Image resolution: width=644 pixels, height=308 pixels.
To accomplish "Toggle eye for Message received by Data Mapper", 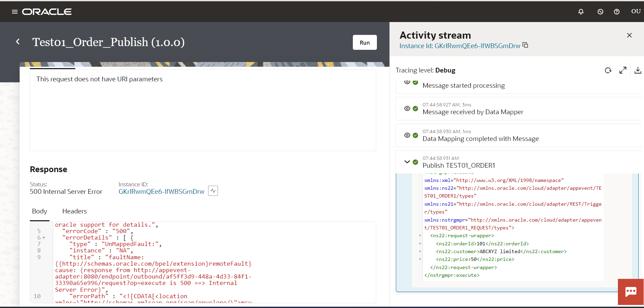I will pyautogui.click(x=407, y=108).
